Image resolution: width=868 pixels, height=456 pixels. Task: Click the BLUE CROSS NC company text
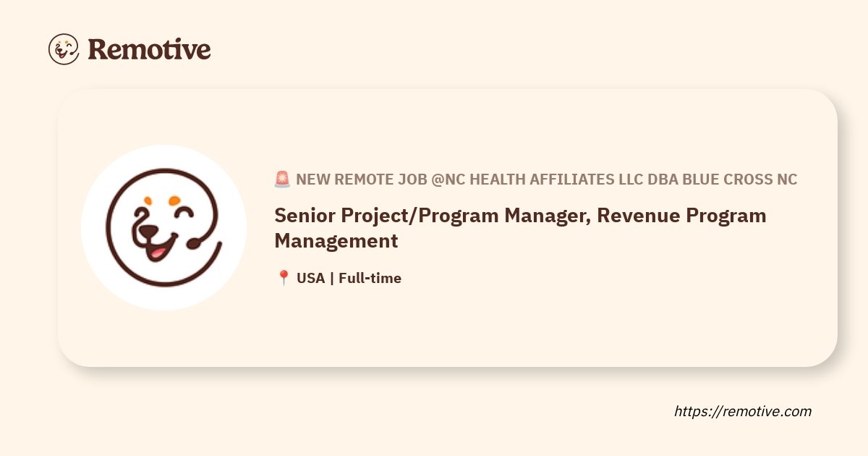click(x=740, y=180)
